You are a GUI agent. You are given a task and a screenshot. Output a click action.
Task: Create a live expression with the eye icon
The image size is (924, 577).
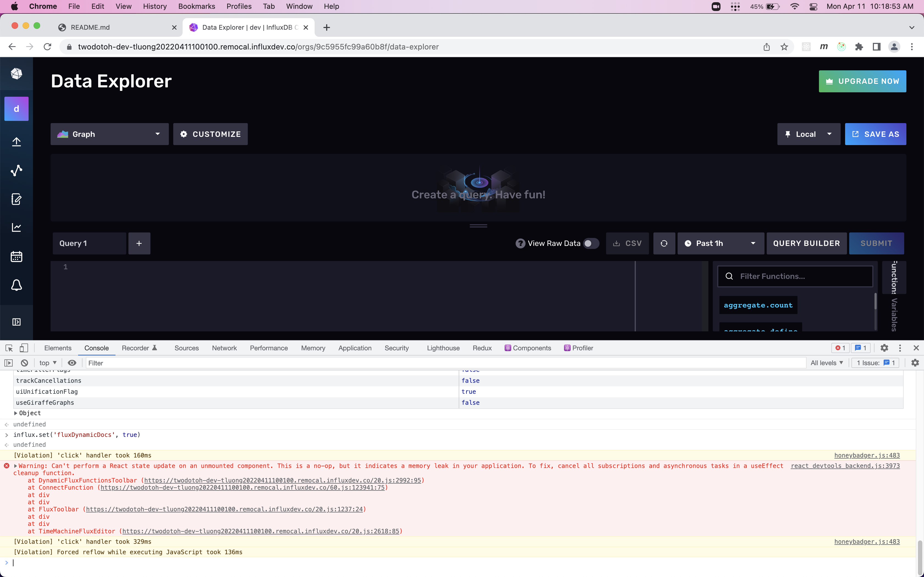pos(72,363)
